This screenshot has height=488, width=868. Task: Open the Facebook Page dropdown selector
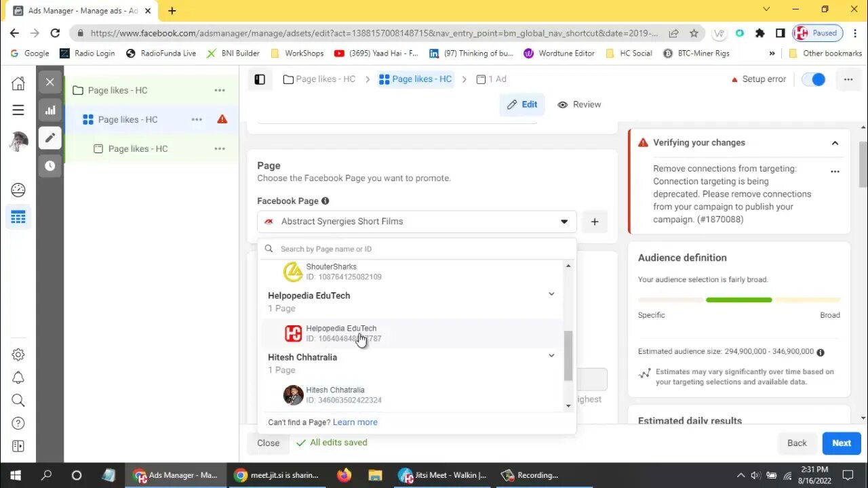[417, 222]
